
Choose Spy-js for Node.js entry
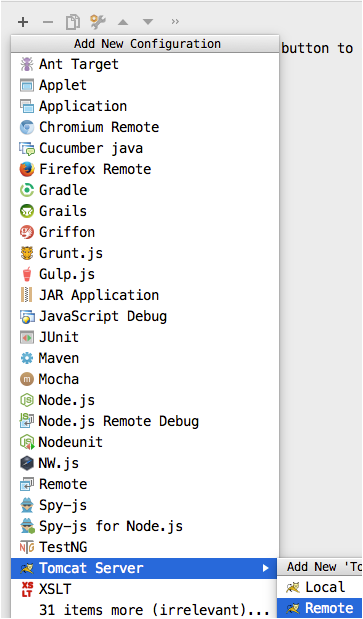[x=145, y=526]
